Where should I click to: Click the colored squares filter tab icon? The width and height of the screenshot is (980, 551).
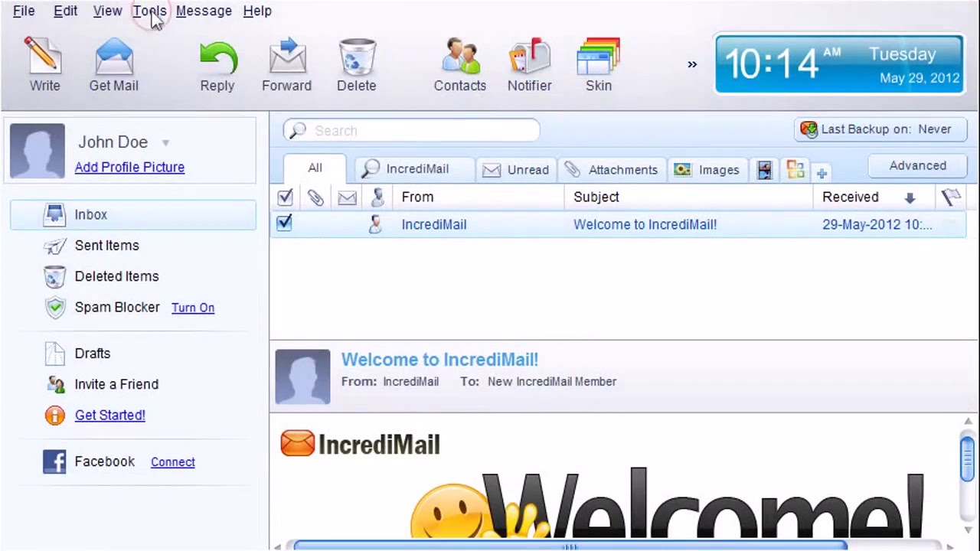tap(795, 170)
